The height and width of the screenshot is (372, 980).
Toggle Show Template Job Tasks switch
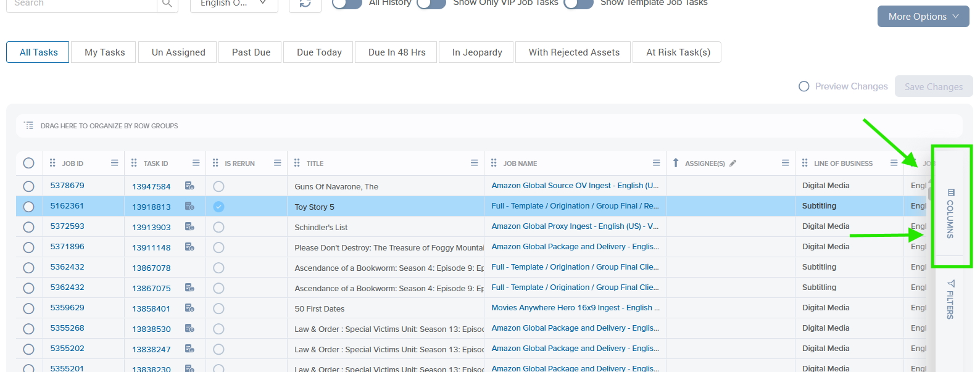coord(579,3)
